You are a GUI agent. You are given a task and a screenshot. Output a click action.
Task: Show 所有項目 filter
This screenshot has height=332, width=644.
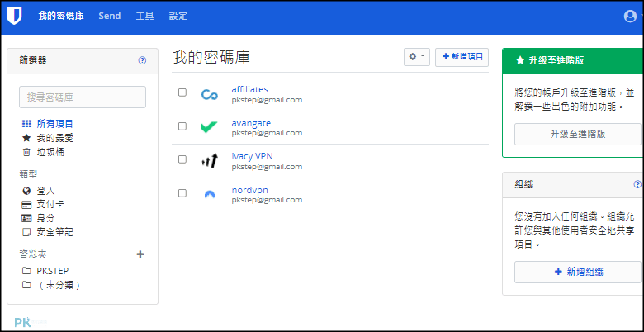point(54,124)
